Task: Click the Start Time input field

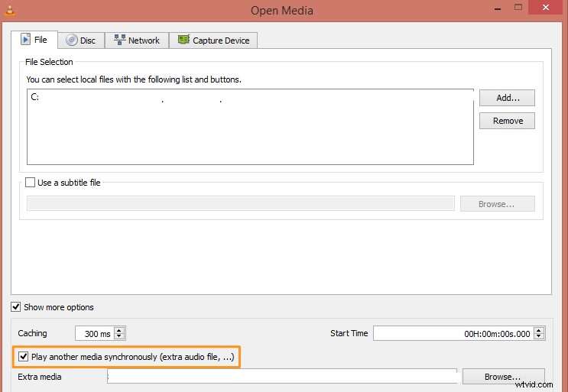Action: (453, 333)
